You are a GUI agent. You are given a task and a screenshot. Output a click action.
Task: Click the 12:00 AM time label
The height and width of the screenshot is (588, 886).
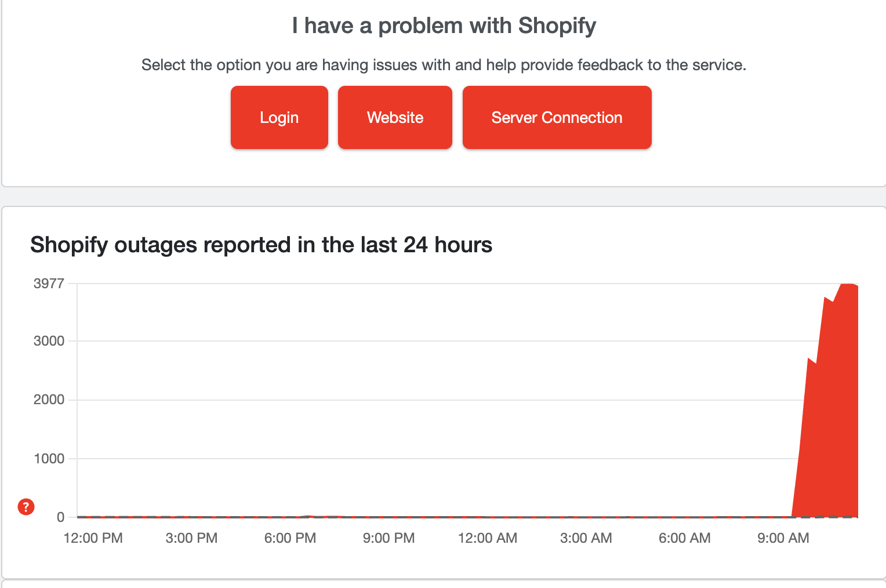[488, 538]
